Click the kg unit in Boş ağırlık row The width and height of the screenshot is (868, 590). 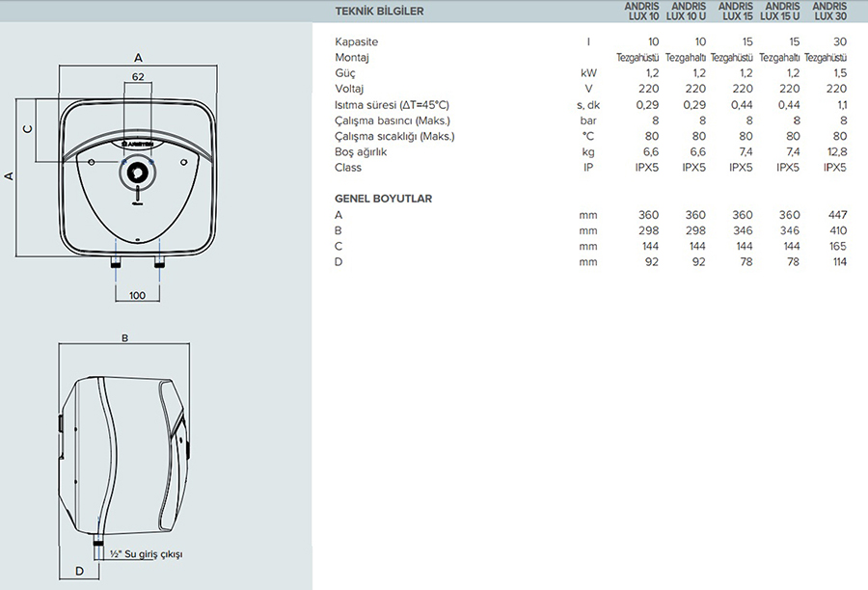tap(588, 152)
